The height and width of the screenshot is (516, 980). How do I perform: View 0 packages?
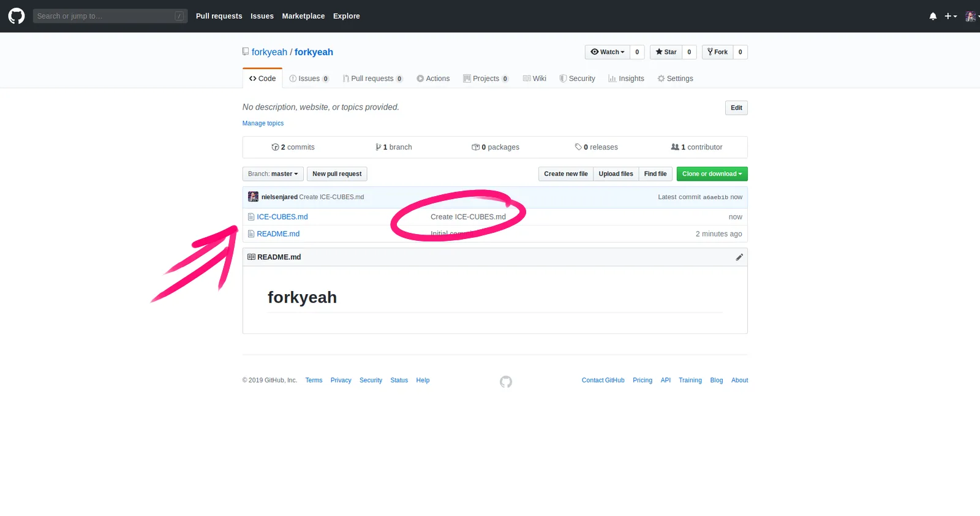496,147
